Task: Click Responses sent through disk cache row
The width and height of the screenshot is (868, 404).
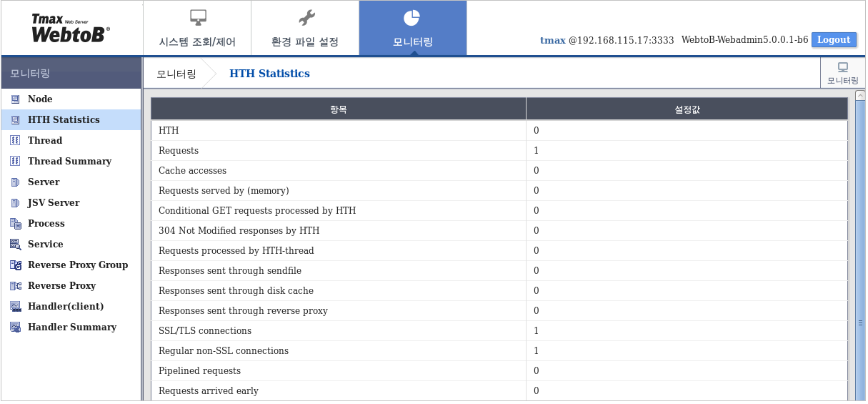Action: [x=499, y=291]
